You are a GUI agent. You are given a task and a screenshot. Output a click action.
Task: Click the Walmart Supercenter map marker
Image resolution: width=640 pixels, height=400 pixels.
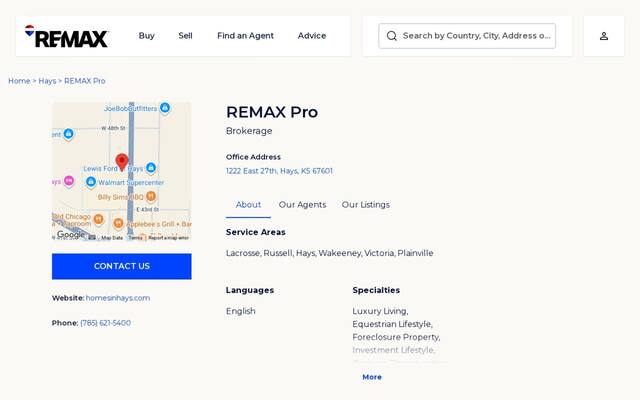click(91, 182)
